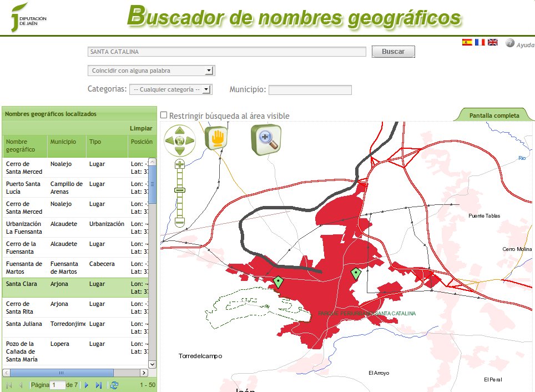Click Puente Tablas label on map

pyautogui.click(x=484, y=216)
